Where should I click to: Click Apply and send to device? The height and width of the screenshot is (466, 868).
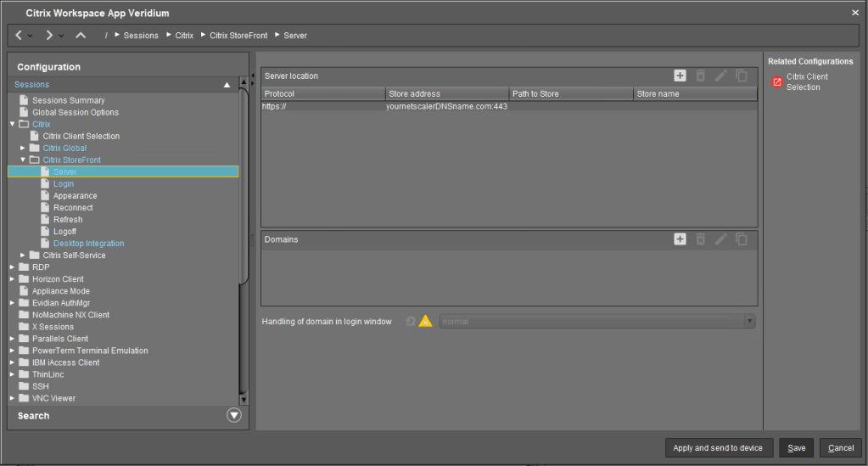[718, 448]
